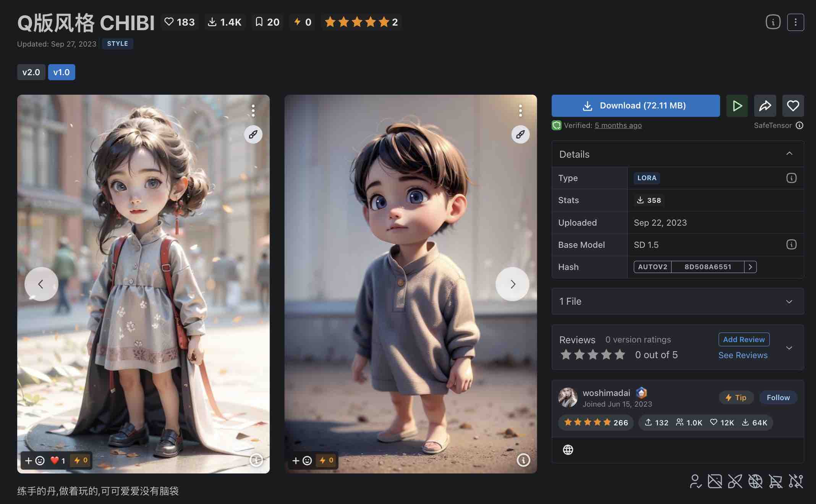Click the Stats download count 358
This screenshot has height=504, width=816.
tap(649, 200)
